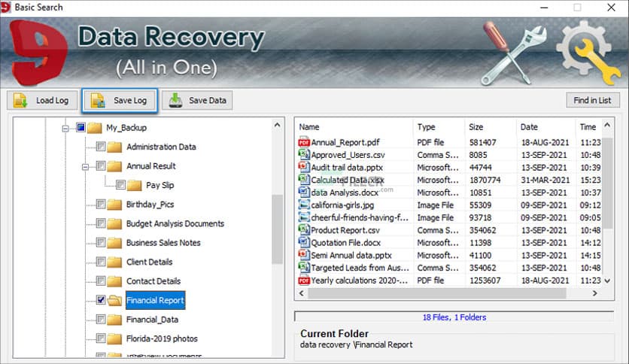629x364 pixels.
Task: Click the file list scroll-up arrow
Action: [x=608, y=125]
